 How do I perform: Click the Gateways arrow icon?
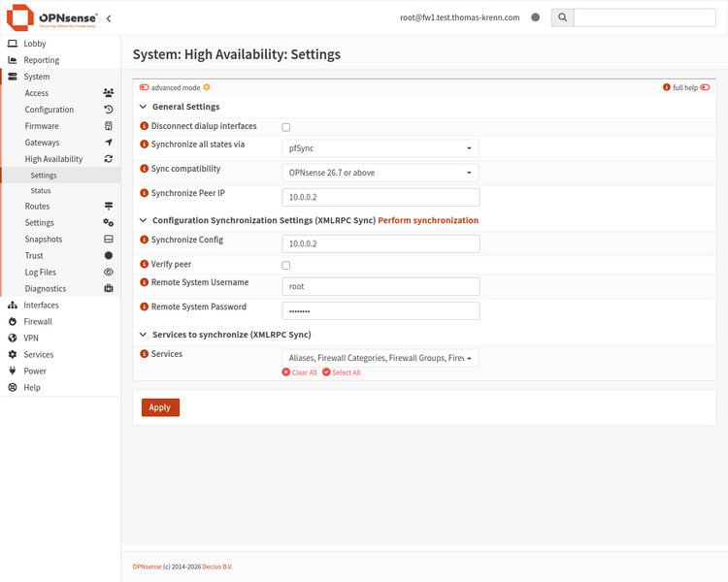[108, 142]
